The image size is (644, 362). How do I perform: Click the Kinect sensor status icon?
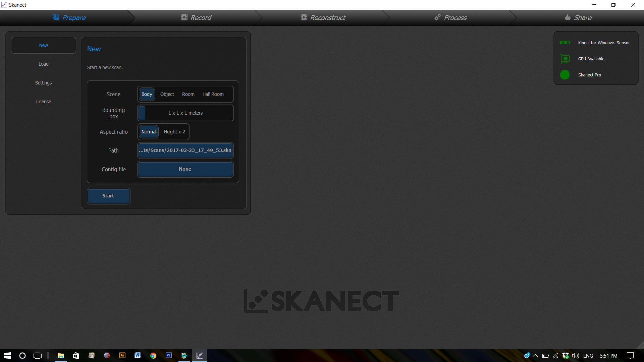565,43
